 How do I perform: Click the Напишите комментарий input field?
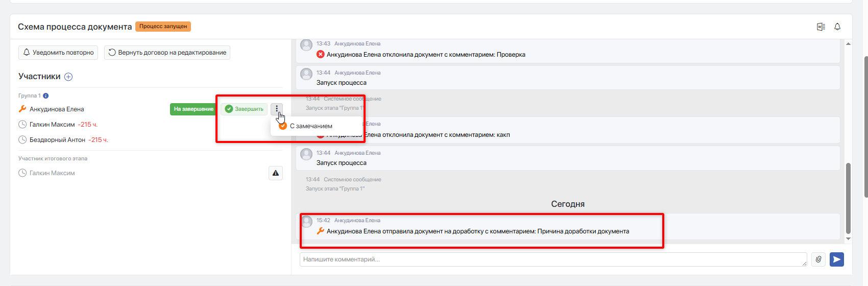tap(553, 259)
